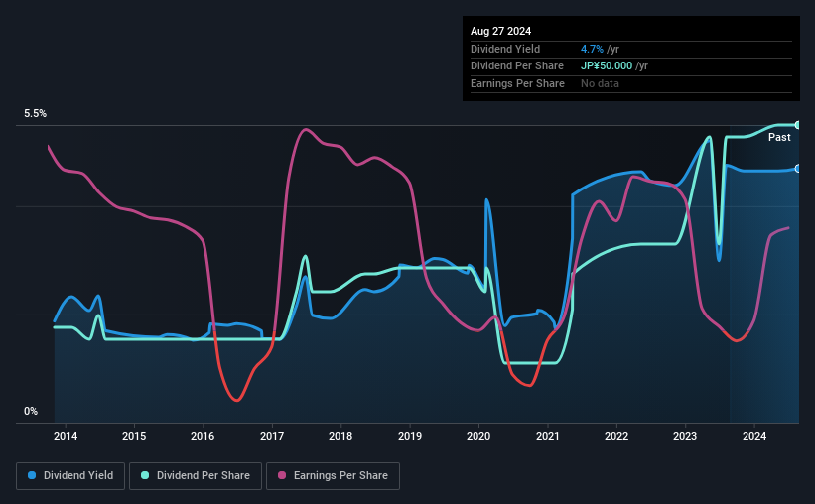
Task: Click the teal endpoint marker at chart top right
Action: 797,125
